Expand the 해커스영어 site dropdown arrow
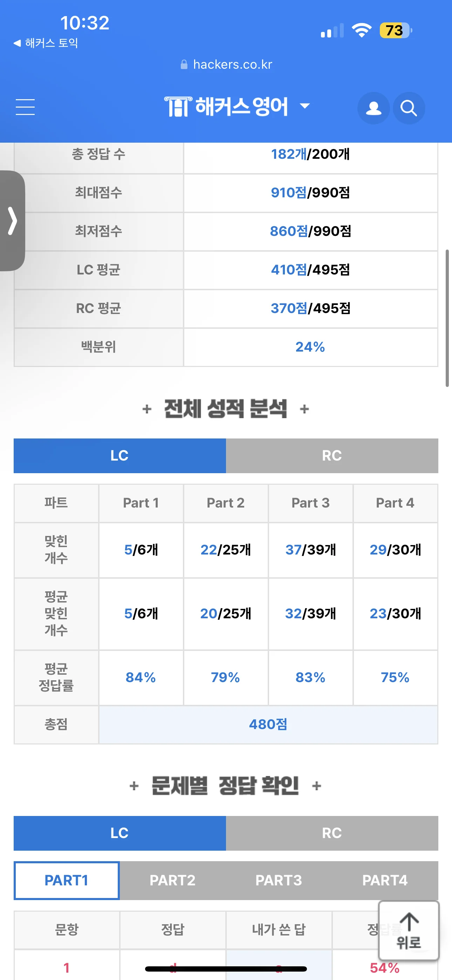This screenshot has height=980, width=452. 305,106
